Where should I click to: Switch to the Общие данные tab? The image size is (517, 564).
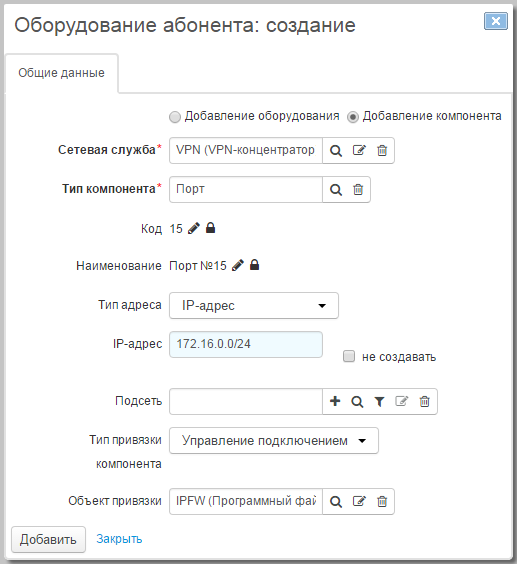click(61, 73)
